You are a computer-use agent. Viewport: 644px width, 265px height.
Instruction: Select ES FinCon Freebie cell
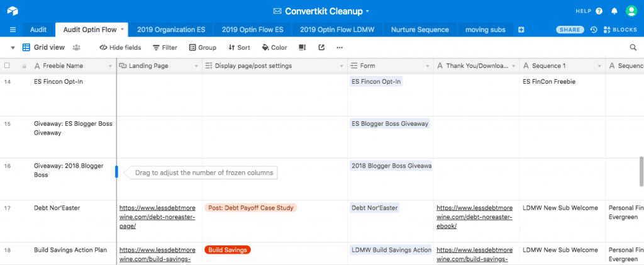point(562,95)
